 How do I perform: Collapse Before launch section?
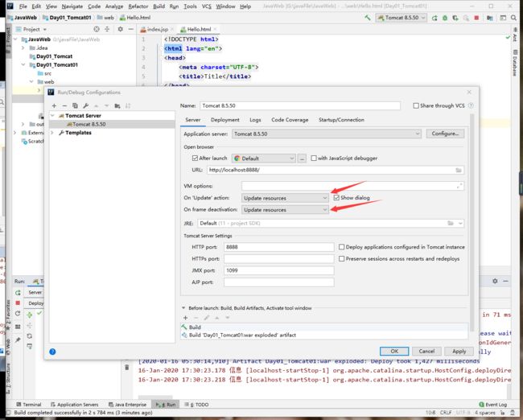pyautogui.click(x=183, y=308)
